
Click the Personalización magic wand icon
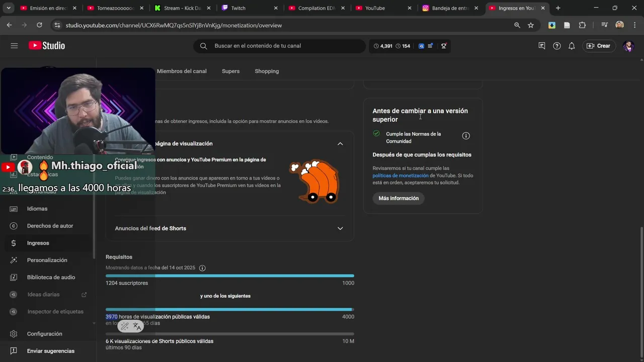tap(14, 260)
